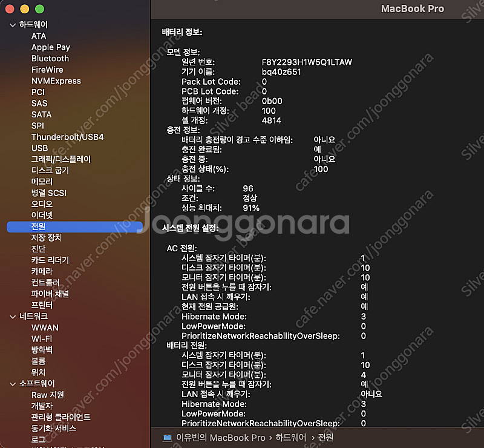Collapse the 소프트웨어 section chevron
This screenshot has width=484, height=448.
(x=13, y=384)
